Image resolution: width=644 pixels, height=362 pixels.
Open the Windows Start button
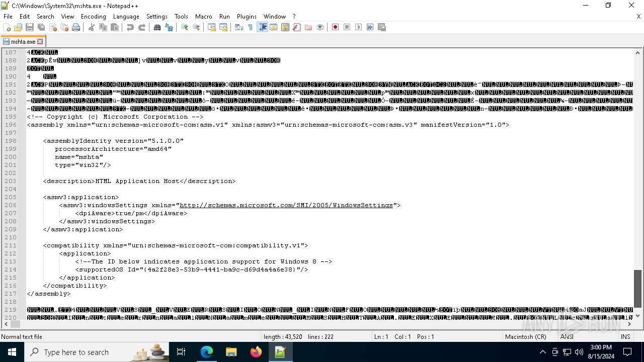click(x=12, y=352)
